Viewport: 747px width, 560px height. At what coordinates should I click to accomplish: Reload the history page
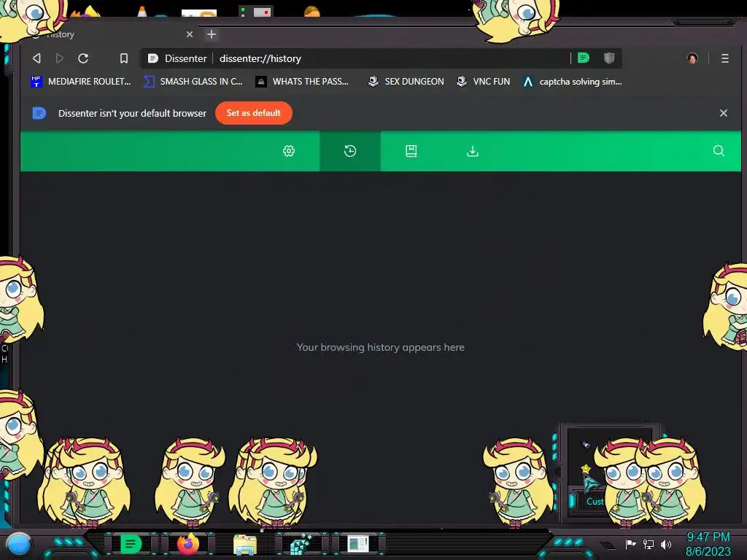(83, 58)
